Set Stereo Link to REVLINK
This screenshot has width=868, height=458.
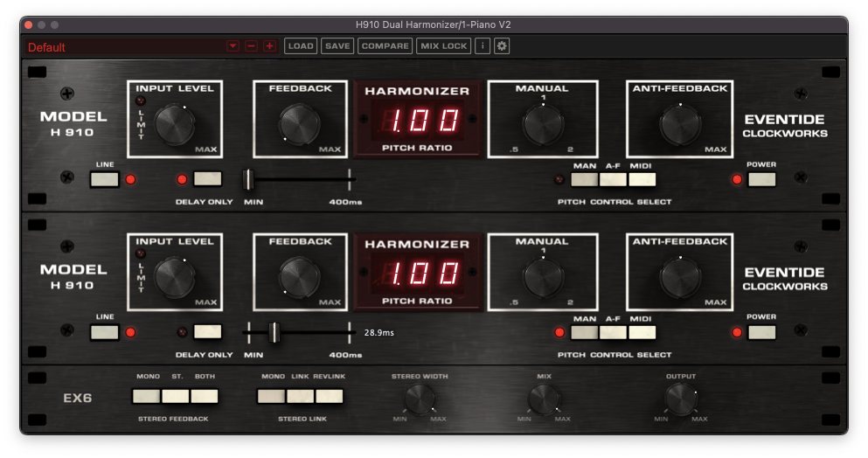(330, 396)
